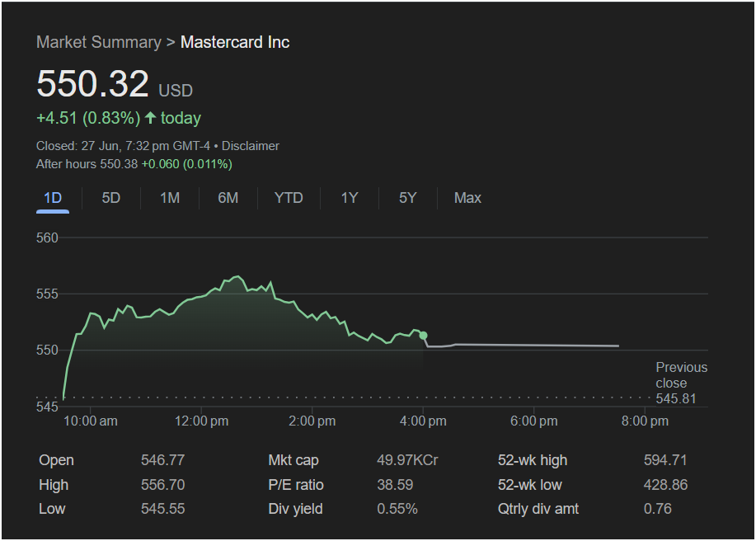Click the Mkt cap label
The width and height of the screenshot is (756, 541).
293,460
